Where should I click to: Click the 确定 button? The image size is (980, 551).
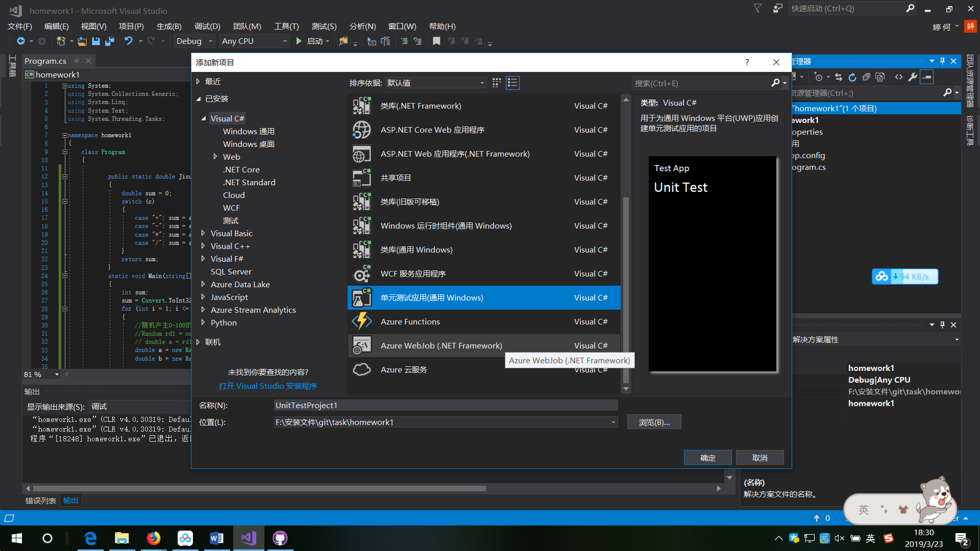(707, 458)
